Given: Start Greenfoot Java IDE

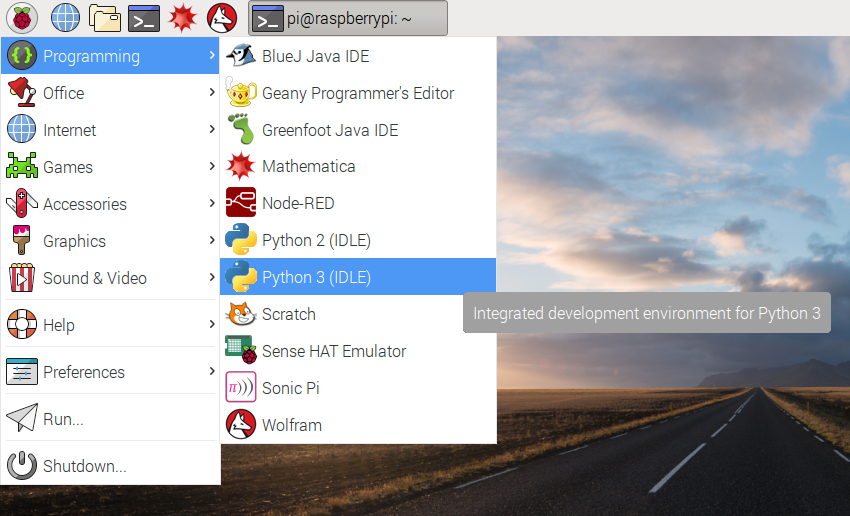Looking at the screenshot, I should click(358, 130).
